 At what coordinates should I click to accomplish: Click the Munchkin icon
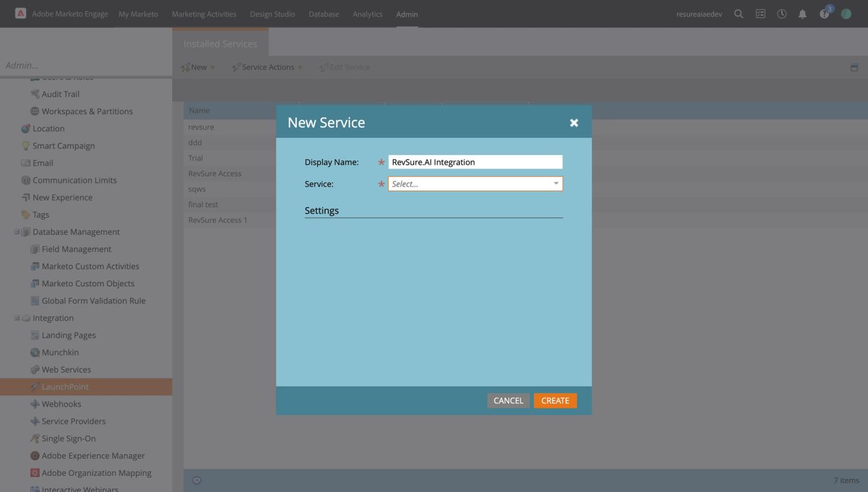tap(35, 353)
